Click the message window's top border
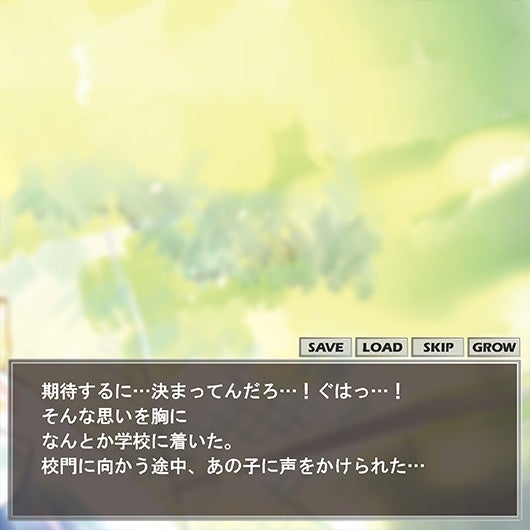 click(265, 362)
